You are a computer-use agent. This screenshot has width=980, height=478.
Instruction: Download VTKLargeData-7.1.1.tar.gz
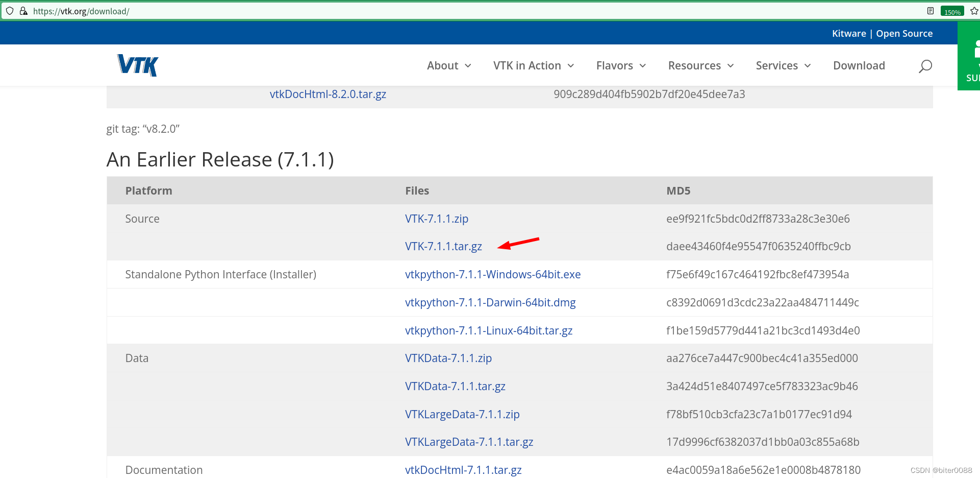[x=469, y=442]
